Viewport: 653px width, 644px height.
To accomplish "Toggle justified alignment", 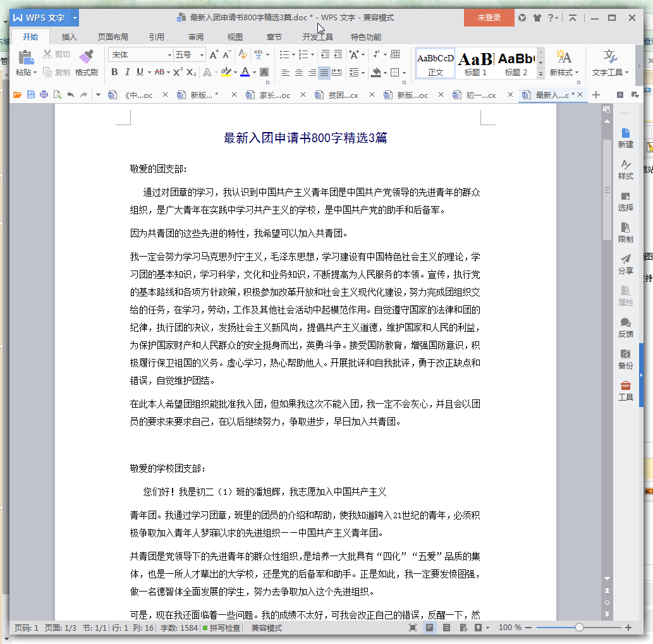I will [x=324, y=73].
